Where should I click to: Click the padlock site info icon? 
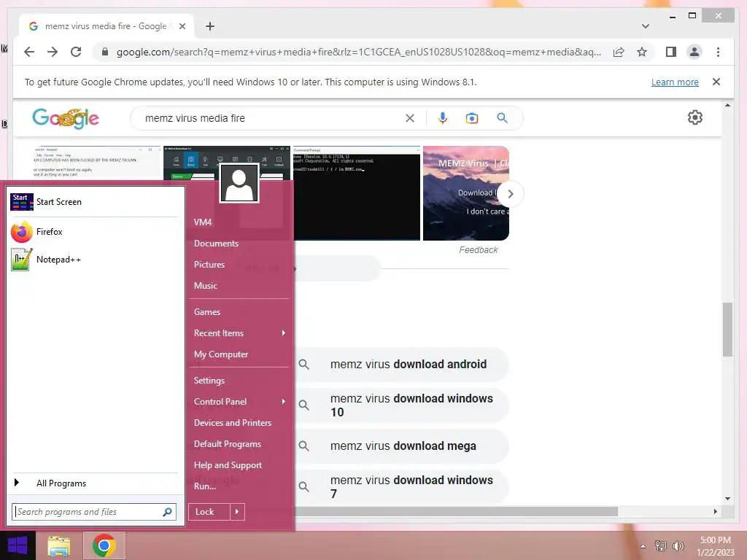105,52
